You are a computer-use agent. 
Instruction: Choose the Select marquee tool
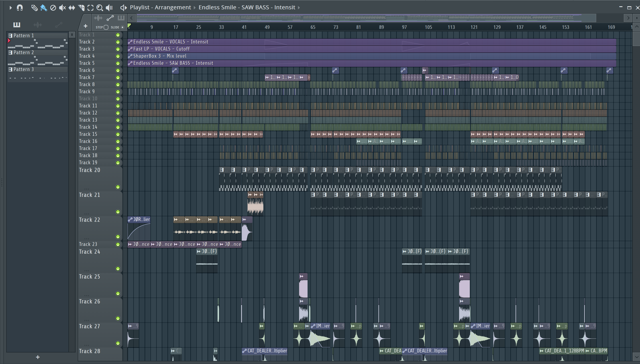click(x=90, y=8)
